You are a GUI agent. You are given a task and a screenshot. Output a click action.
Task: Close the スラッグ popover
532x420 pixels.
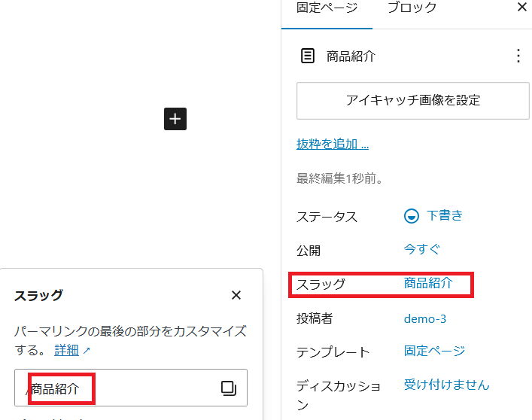236,295
